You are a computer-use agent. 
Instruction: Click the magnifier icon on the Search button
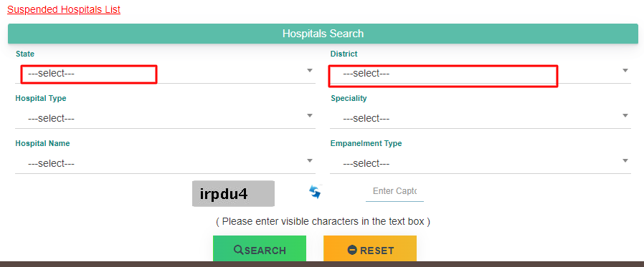(x=239, y=250)
